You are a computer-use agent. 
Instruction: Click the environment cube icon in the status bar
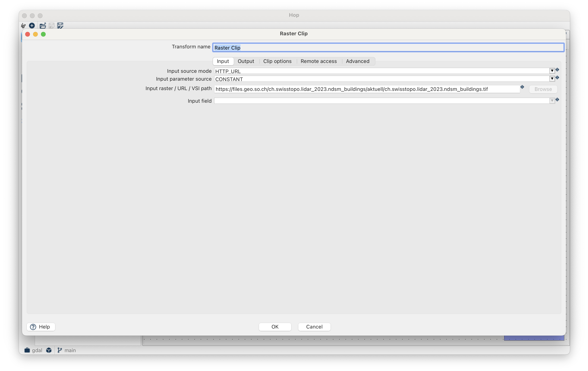click(x=49, y=350)
